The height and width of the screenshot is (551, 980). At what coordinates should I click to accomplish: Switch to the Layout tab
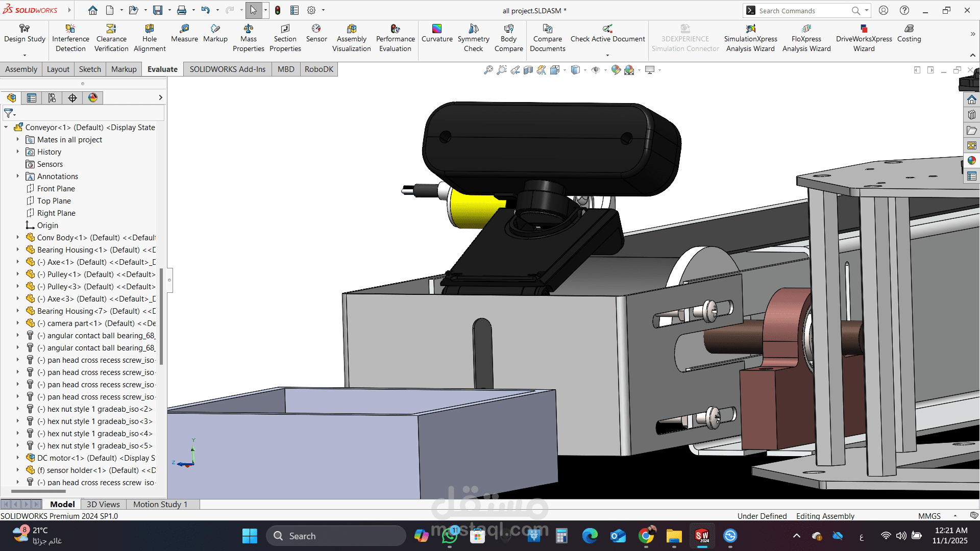coord(58,69)
